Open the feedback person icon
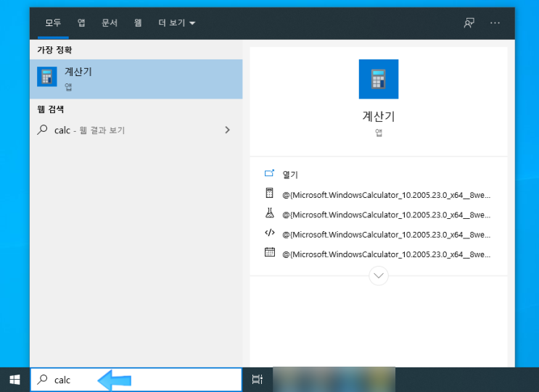Image resolution: width=539 pixels, height=392 pixels. (x=469, y=23)
